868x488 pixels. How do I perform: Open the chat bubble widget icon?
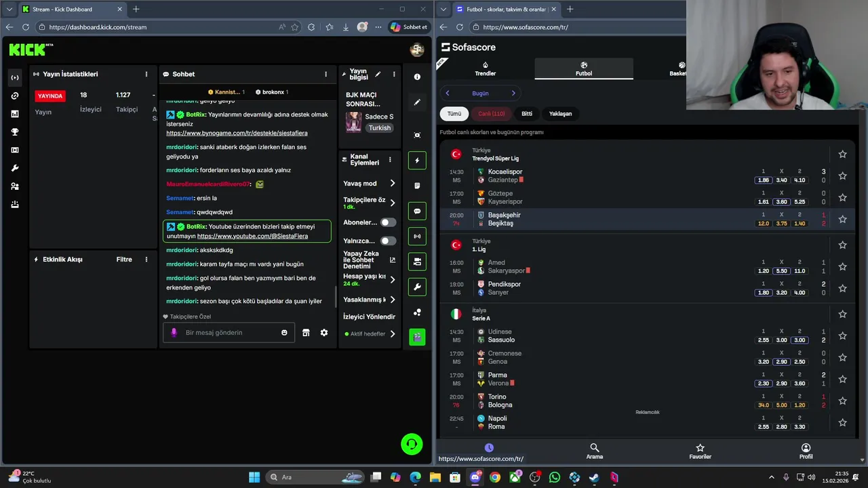(x=417, y=211)
